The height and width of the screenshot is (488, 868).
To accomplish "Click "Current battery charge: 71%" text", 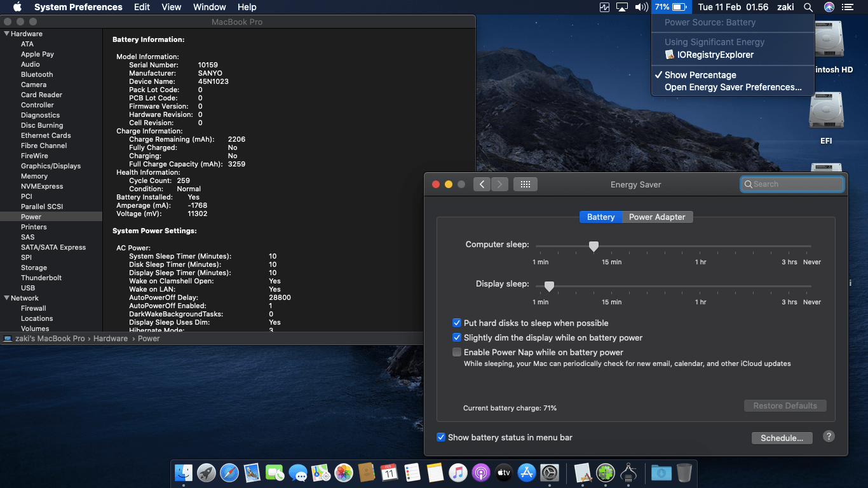I will (x=510, y=408).
